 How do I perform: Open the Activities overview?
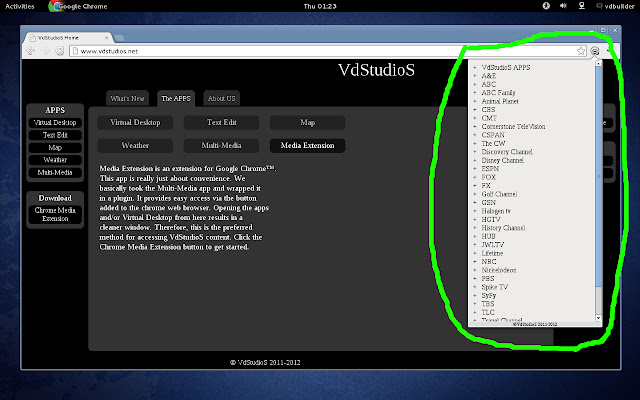(20, 6)
